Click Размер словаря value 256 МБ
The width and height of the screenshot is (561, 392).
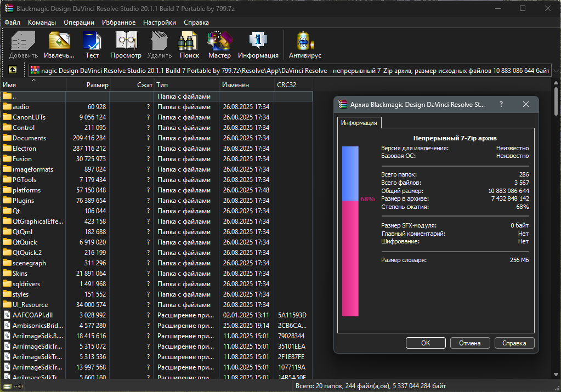[519, 260]
